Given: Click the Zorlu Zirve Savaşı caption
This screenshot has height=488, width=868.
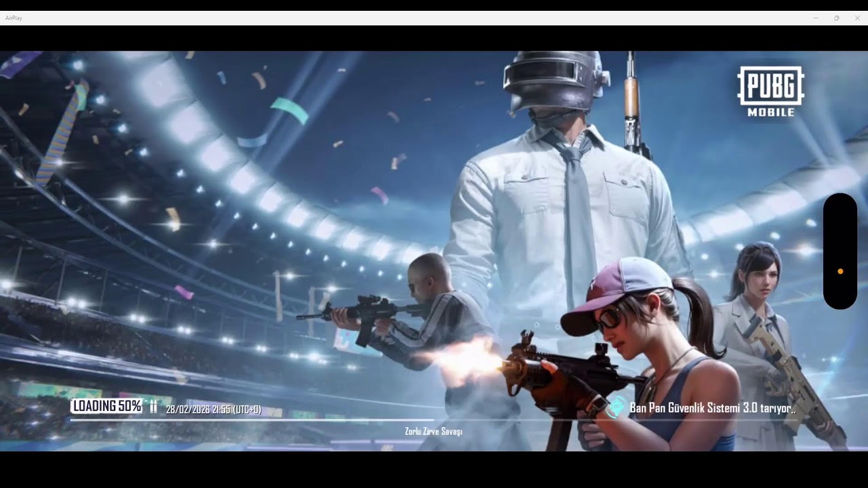Looking at the screenshot, I should (433, 431).
